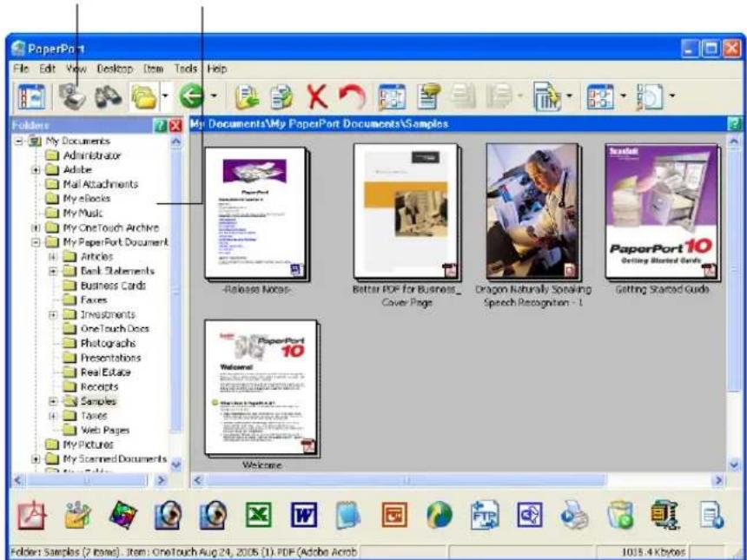
Task: Click the yellow folders toolbar icon
Action: tap(144, 96)
